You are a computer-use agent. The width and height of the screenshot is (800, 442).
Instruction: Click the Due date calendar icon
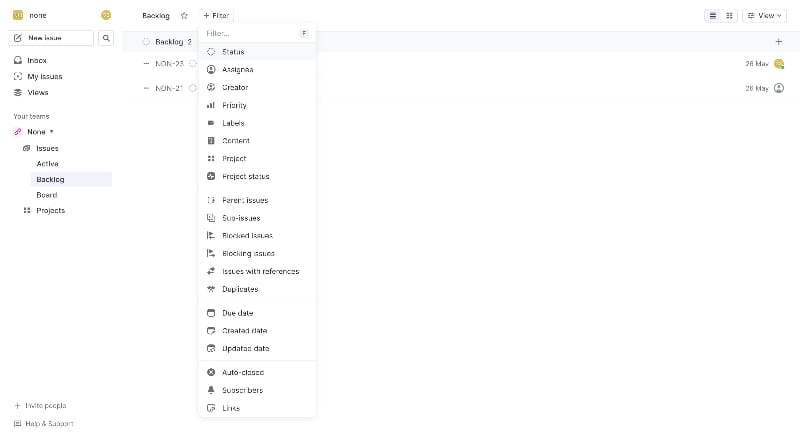point(211,313)
